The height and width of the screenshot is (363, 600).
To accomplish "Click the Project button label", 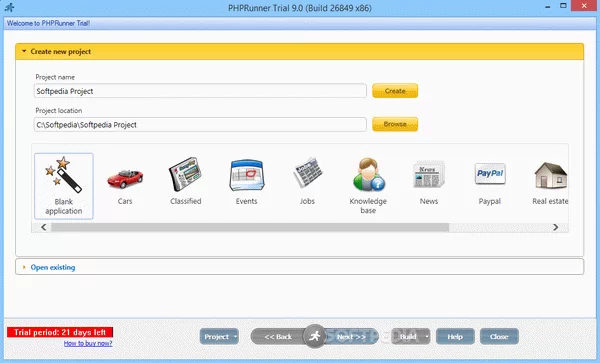I will click(x=216, y=337).
